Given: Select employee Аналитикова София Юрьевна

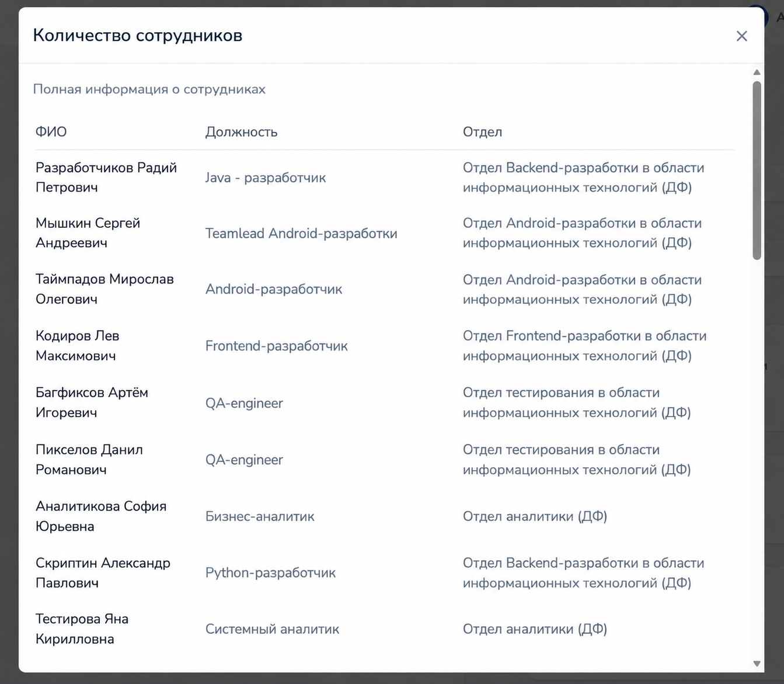Looking at the screenshot, I should (x=101, y=516).
